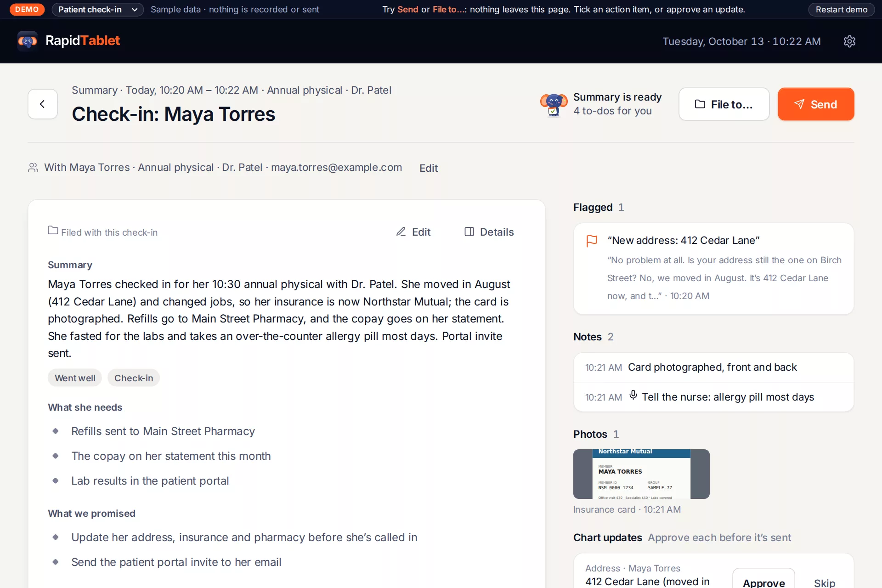Viewport: 882px width, 588px height.
Task: Click the DEMO badge
Action: 27,10
